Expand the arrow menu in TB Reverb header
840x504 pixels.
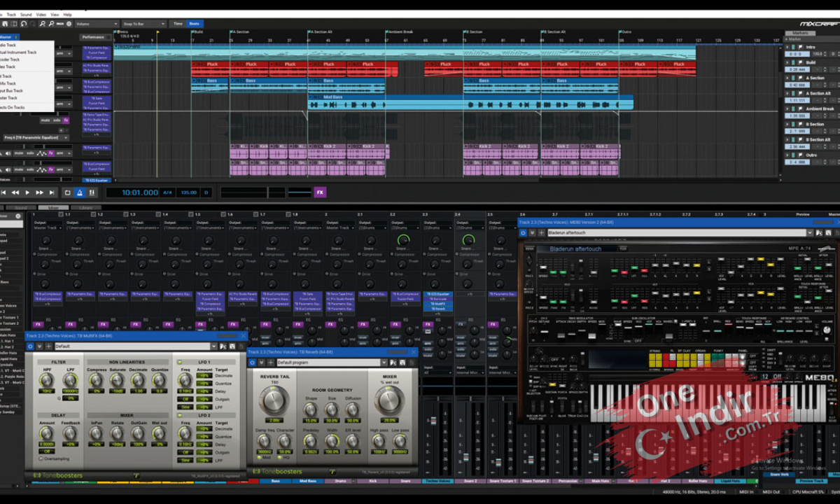[x=261, y=363]
